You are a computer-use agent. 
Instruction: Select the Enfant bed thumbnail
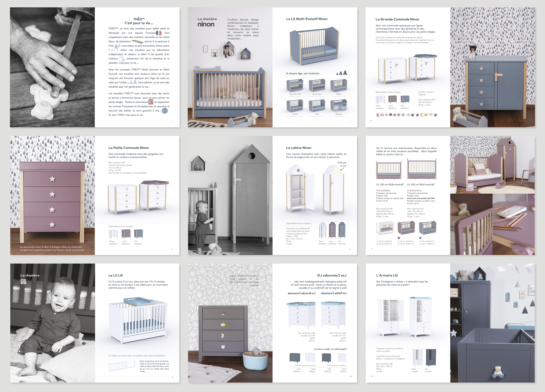click(x=295, y=106)
